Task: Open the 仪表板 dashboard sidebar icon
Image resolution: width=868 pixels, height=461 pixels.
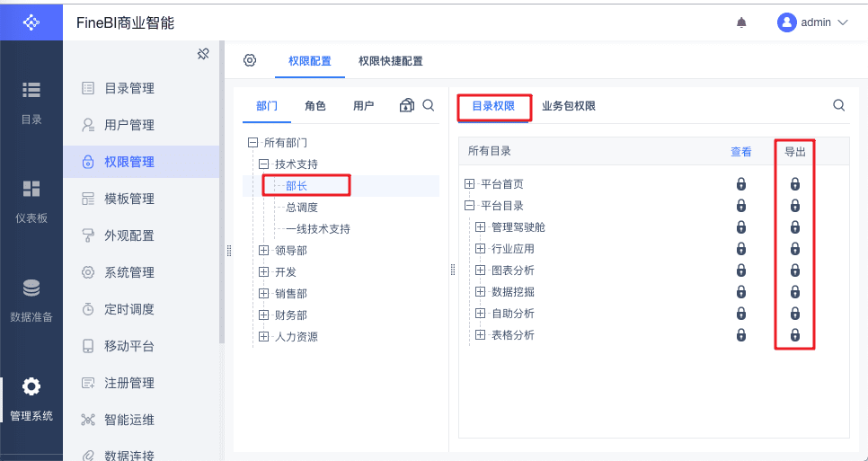Action: (31, 200)
